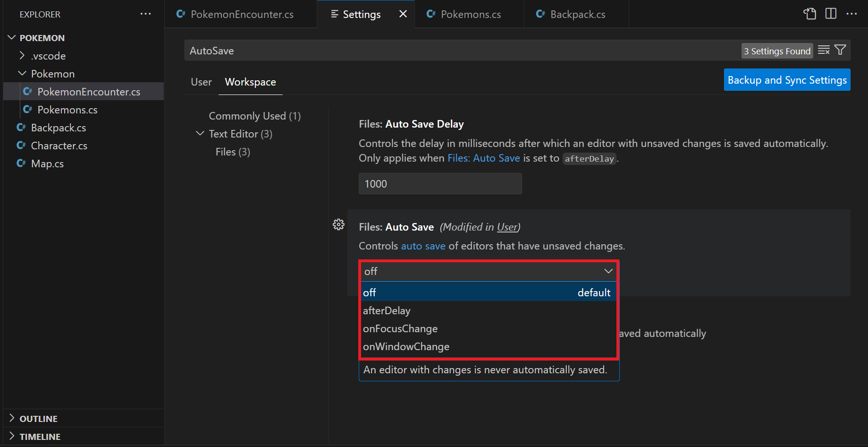Screen dimensions: 868x447
Task: Switch to the User settings scope tab
Action: pos(201,82)
